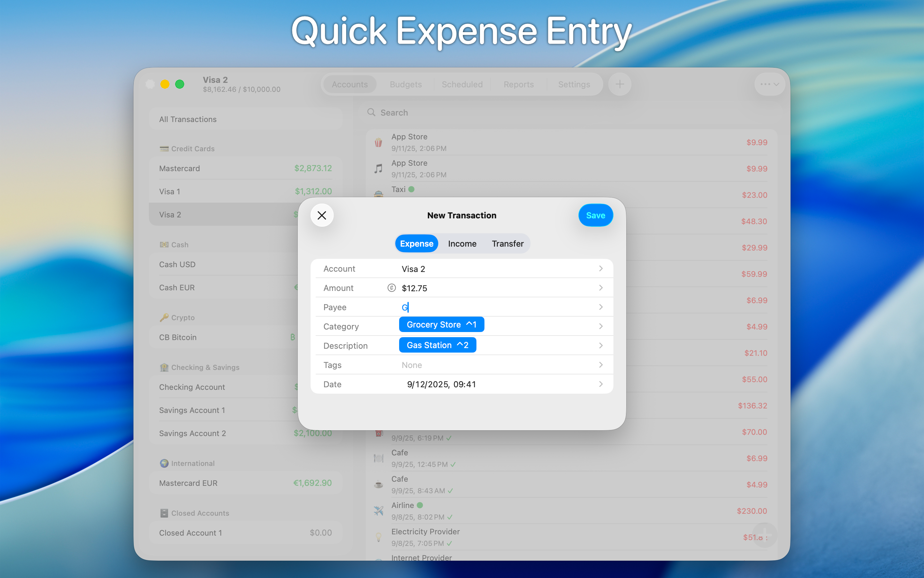Screen dimensions: 924x578
Task: Click the Credit Cards group card icon
Action: pyautogui.click(x=164, y=149)
